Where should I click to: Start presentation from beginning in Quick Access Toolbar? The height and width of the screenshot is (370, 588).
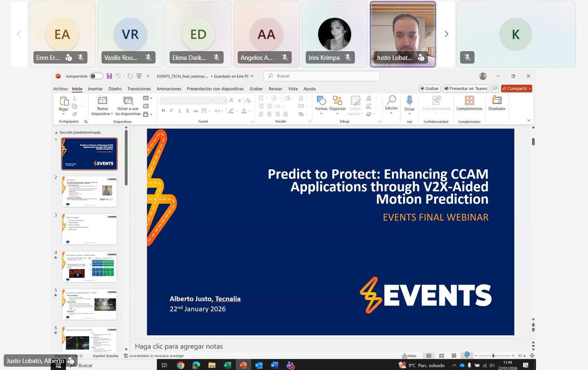[x=139, y=76]
